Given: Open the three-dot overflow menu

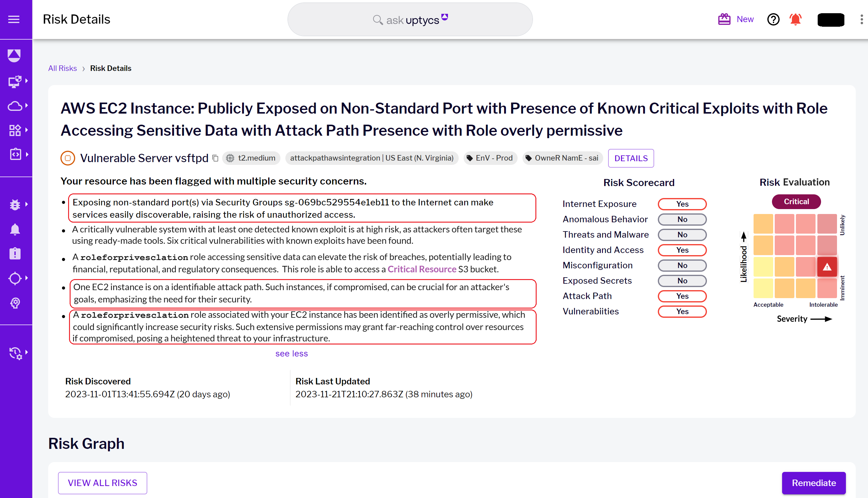Looking at the screenshot, I should (861, 19).
